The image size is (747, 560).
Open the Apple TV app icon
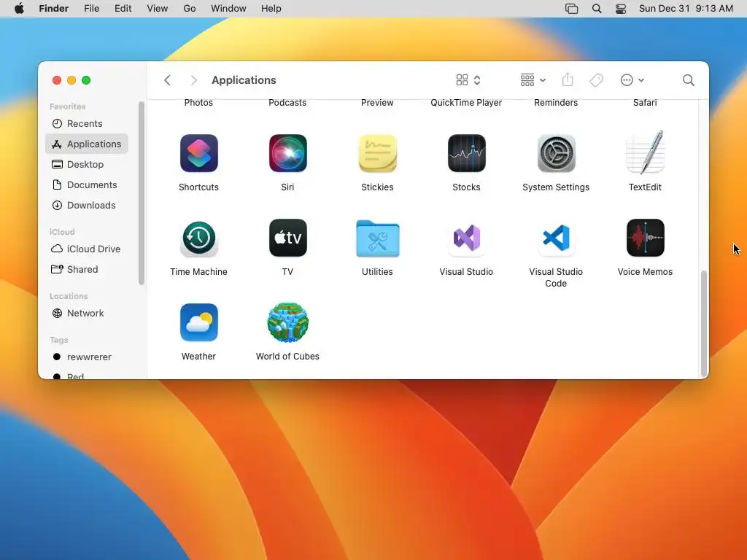(x=287, y=238)
